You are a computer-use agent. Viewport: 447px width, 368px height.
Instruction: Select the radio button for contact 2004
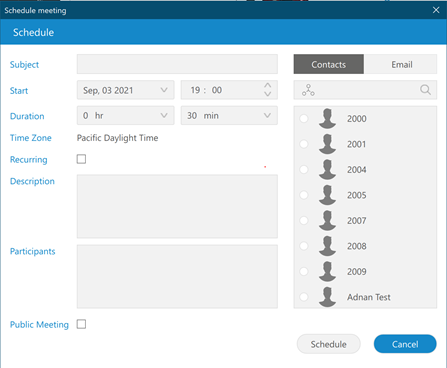304,169
